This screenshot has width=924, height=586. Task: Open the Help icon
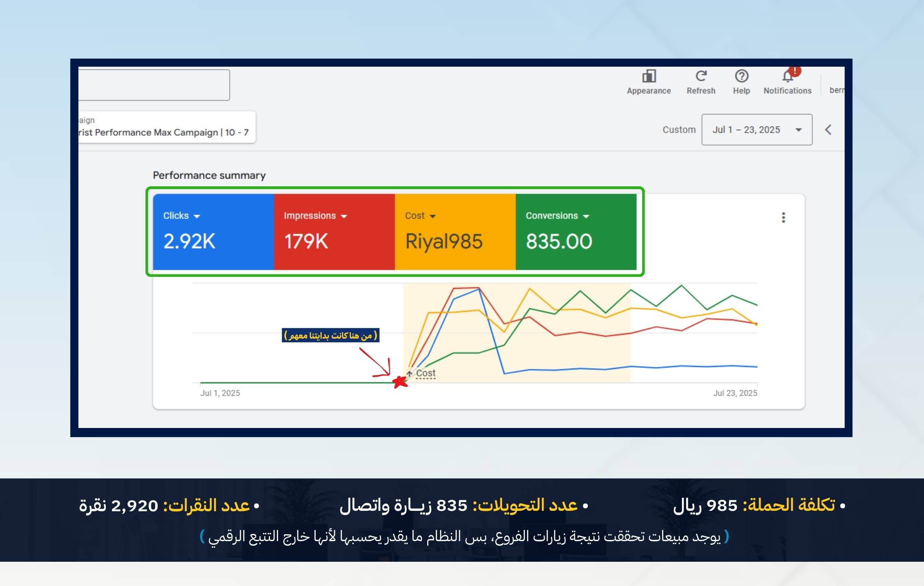point(741,76)
